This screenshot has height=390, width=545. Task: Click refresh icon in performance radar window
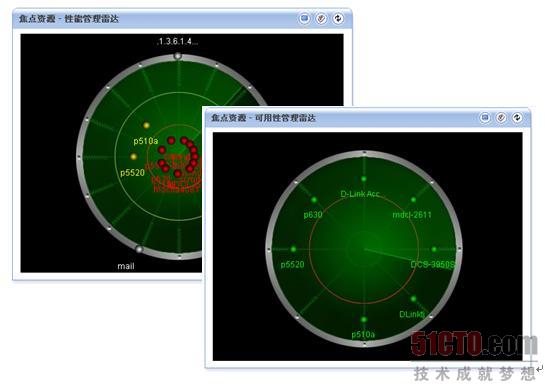click(338, 18)
